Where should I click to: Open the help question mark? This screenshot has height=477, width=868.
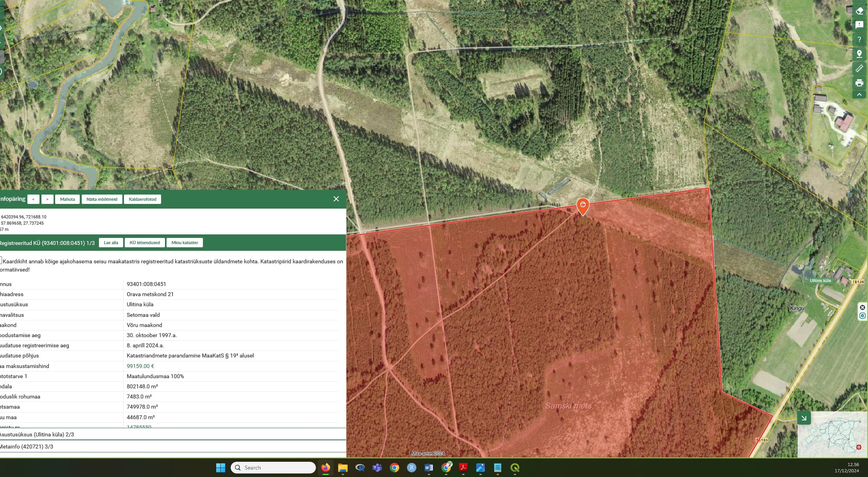pos(859,39)
